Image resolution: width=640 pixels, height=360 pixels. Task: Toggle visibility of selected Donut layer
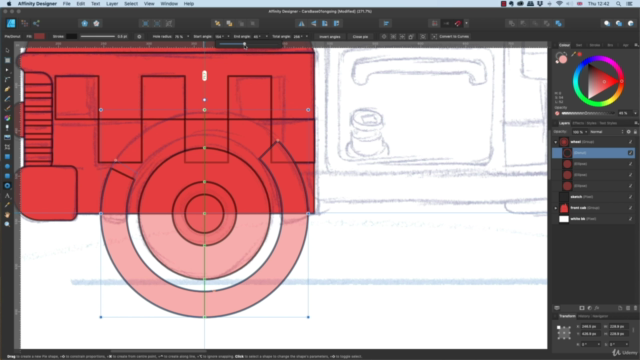click(x=631, y=153)
